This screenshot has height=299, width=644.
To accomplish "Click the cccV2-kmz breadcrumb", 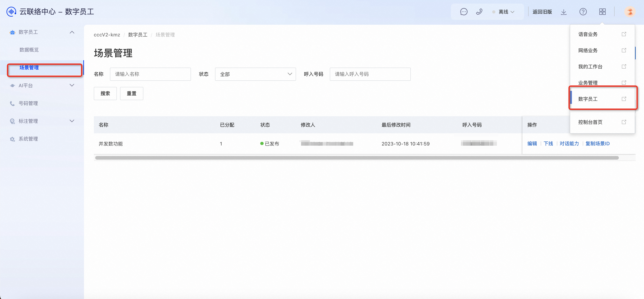I will 107,35.
